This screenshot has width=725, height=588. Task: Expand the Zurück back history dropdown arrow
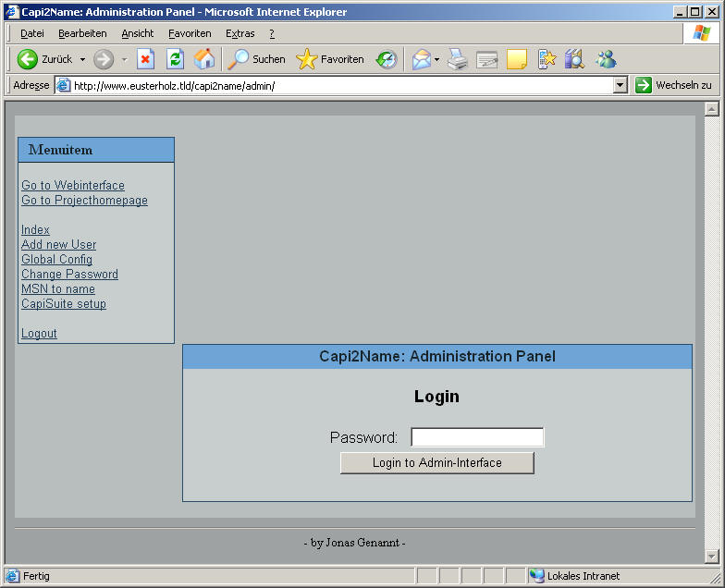(82, 59)
